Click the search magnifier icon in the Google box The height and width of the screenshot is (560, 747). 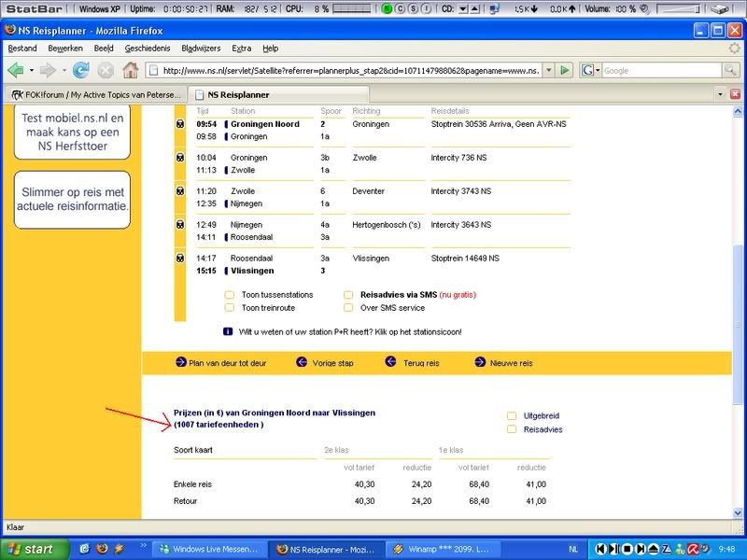[x=730, y=71]
